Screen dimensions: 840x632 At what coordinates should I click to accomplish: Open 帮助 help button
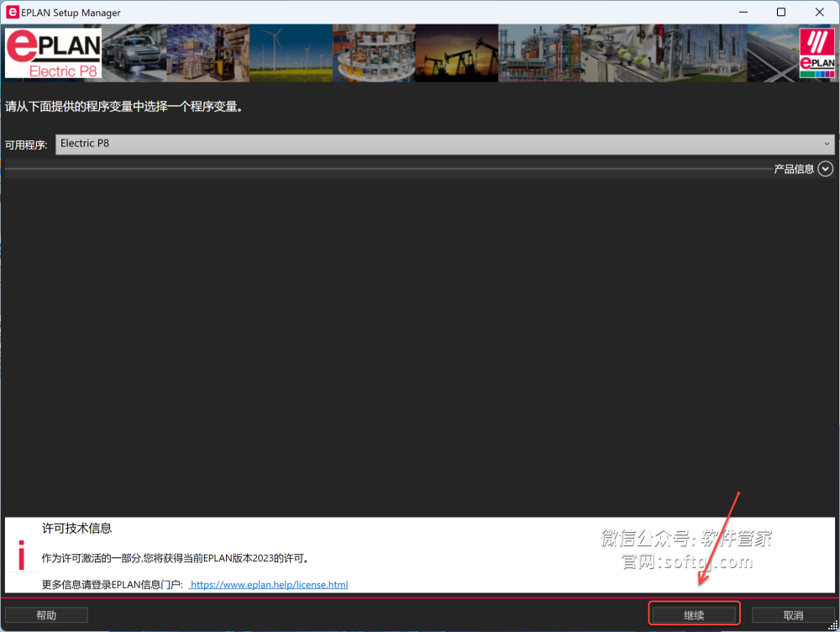coord(46,615)
